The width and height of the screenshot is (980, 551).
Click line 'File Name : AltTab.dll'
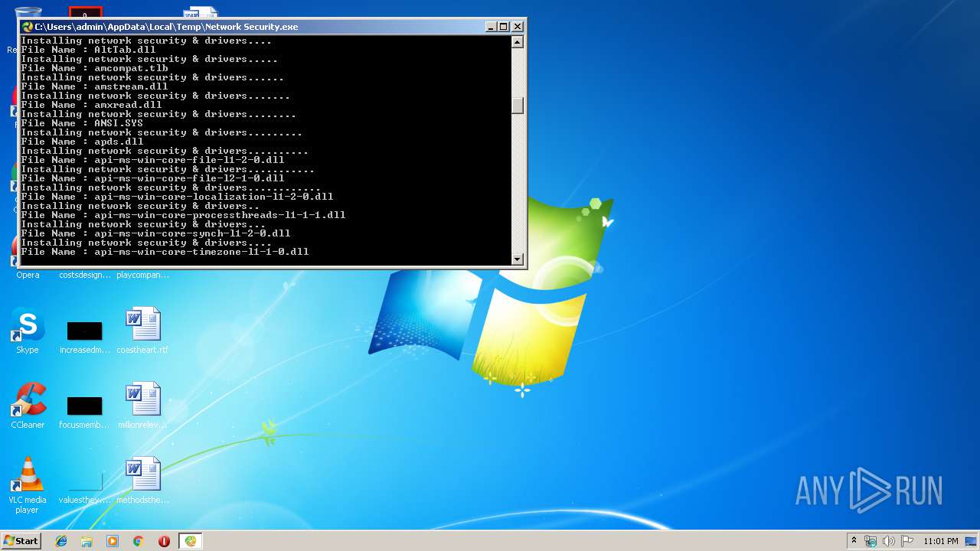point(88,50)
